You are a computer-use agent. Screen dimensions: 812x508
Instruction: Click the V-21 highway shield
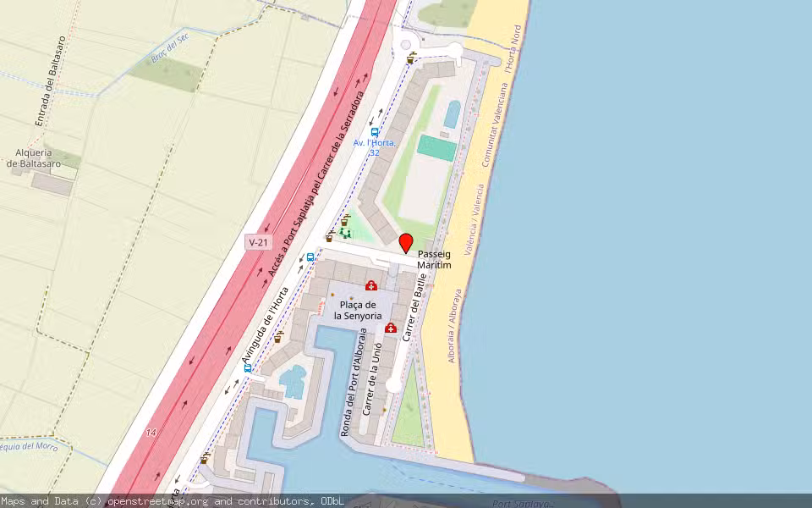tap(258, 242)
